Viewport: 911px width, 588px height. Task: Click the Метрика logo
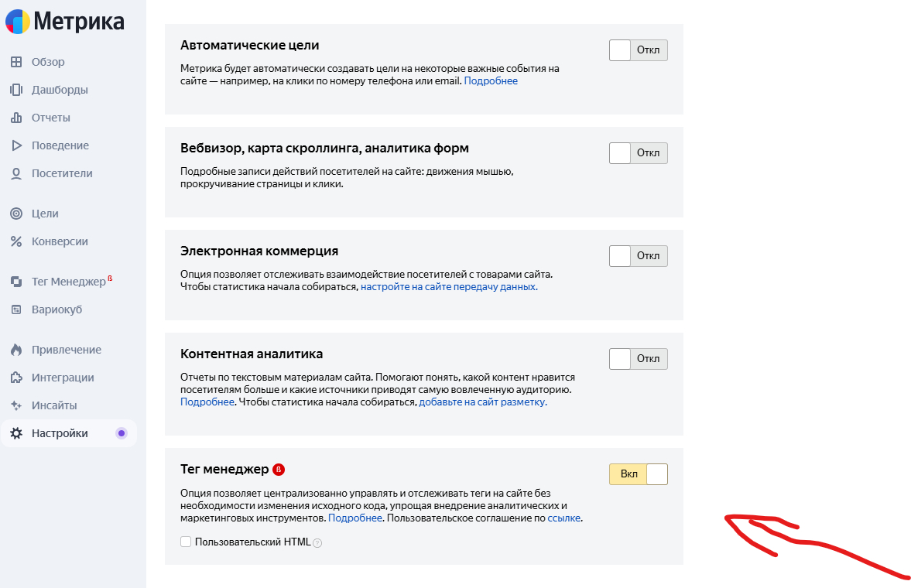pos(65,22)
